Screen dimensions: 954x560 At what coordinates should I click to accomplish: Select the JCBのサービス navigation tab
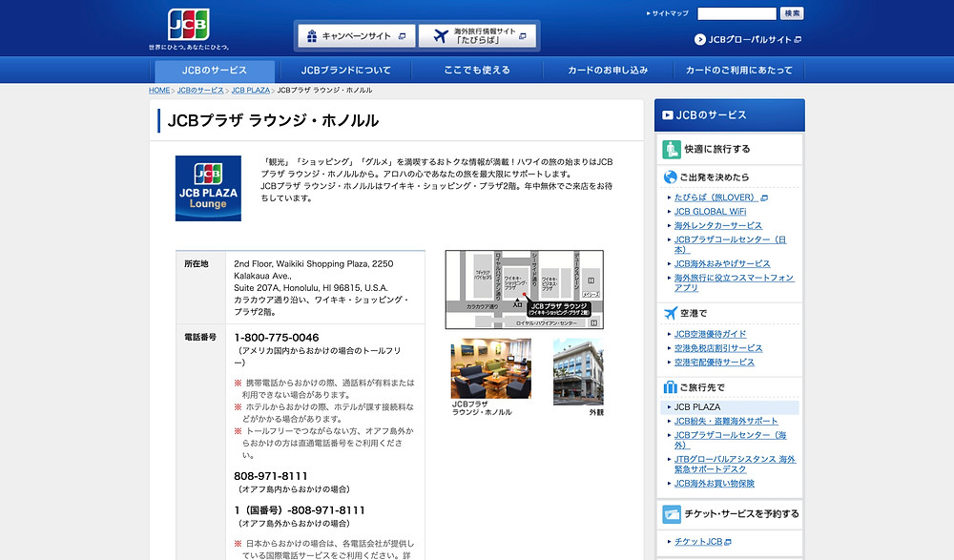215,70
